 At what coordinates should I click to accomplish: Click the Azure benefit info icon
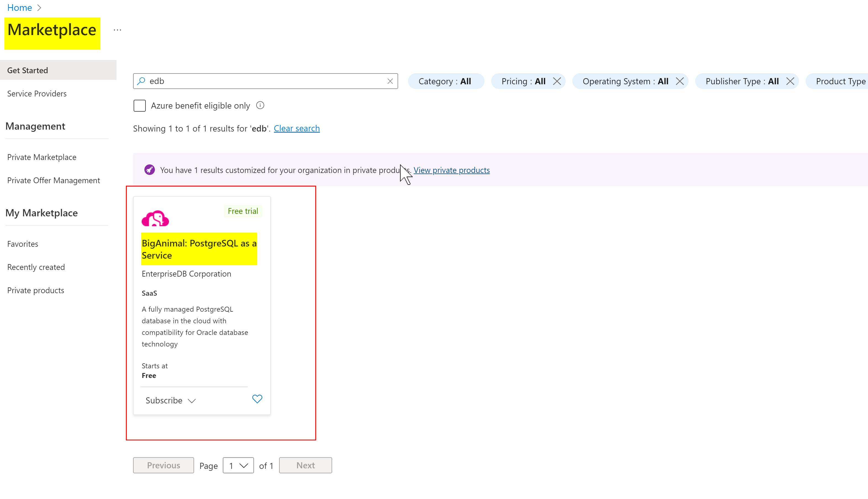point(260,105)
